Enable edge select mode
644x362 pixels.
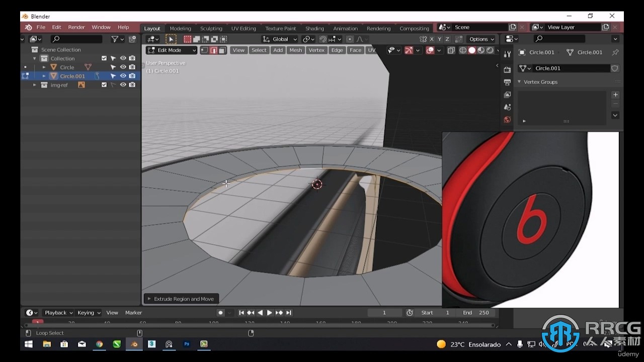pos(213,50)
